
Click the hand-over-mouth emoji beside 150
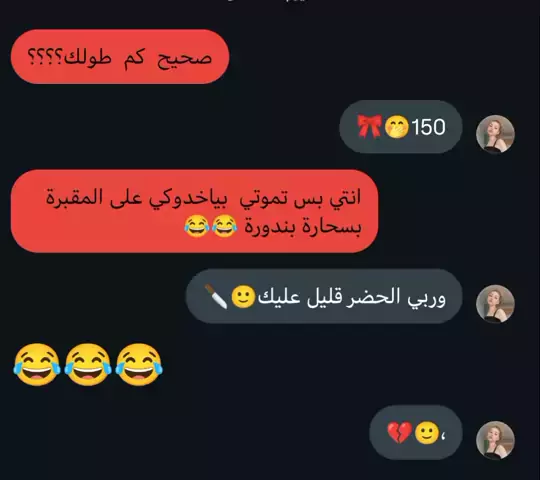pyautogui.click(x=396, y=127)
